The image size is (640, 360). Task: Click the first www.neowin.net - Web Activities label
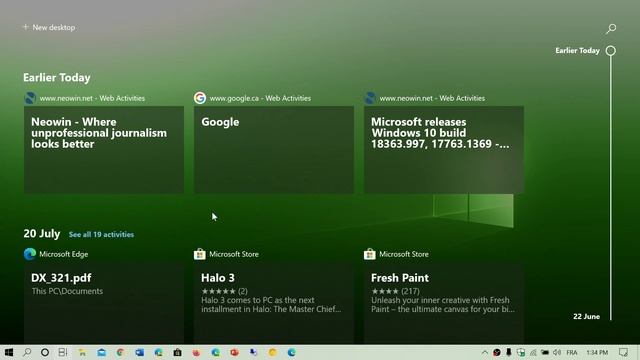click(x=92, y=98)
